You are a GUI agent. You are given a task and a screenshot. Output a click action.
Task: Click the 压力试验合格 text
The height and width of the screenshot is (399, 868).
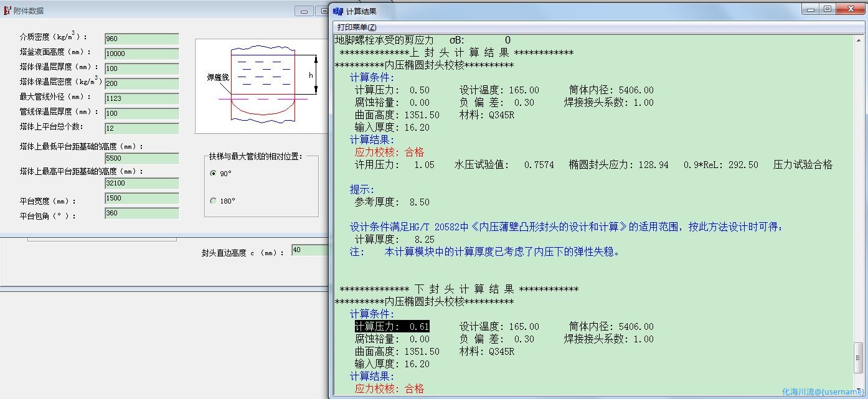click(803, 165)
